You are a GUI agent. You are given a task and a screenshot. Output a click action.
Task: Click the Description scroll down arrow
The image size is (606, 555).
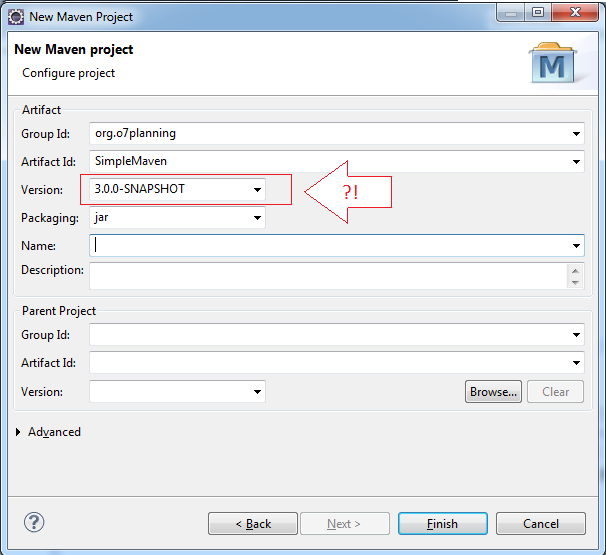[575, 283]
